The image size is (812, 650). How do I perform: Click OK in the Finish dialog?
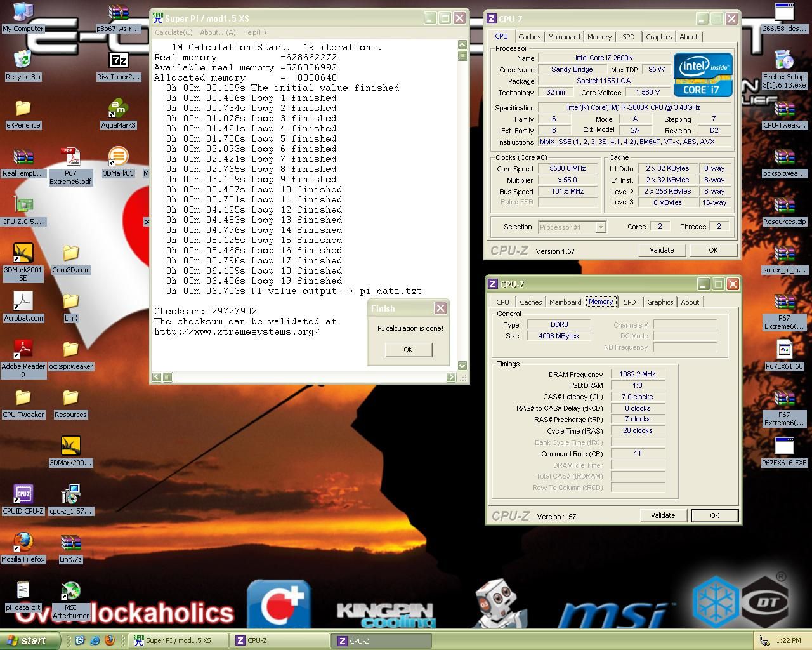[408, 350]
